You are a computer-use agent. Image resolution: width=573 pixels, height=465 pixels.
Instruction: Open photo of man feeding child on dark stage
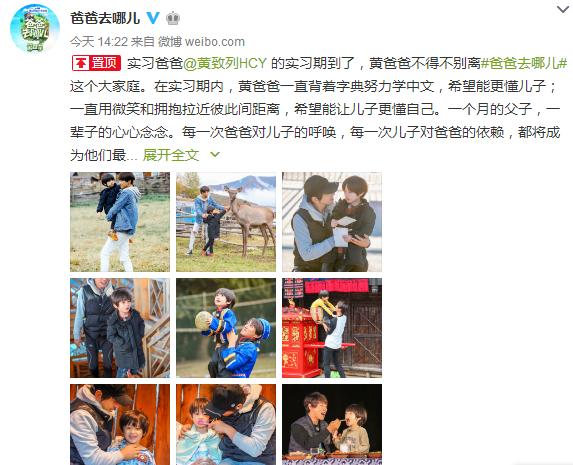coord(332,424)
